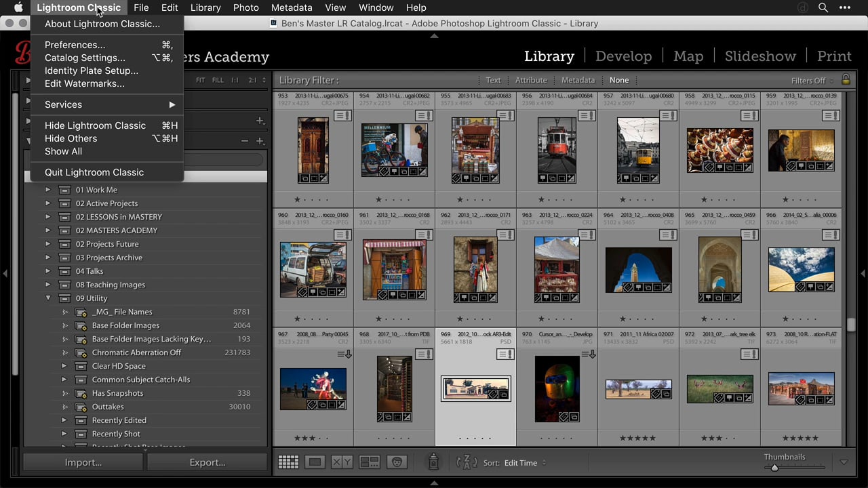Open Compare view XY icon
Screen dimensions: 868x488
[x=342, y=462]
